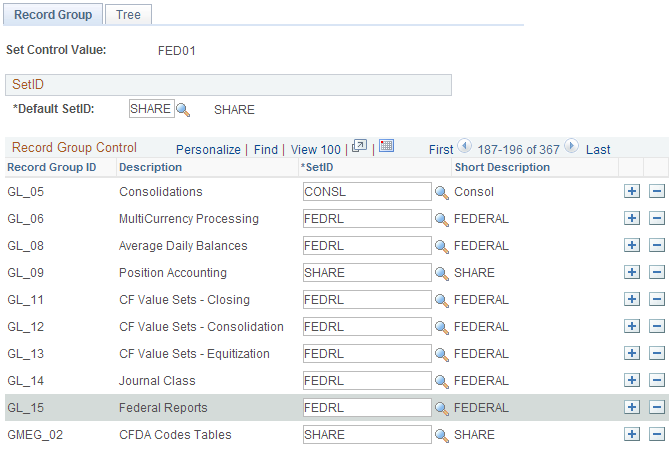Add a new row below GL_15 Federal Reports
671x452 pixels.
[x=632, y=407]
